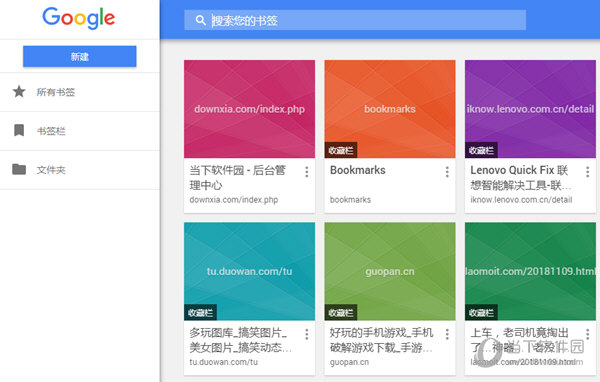Click 收藏栏 tag on Lenovo thumbnail
The width and height of the screenshot is (600, 382).
(x=481, y=150)
